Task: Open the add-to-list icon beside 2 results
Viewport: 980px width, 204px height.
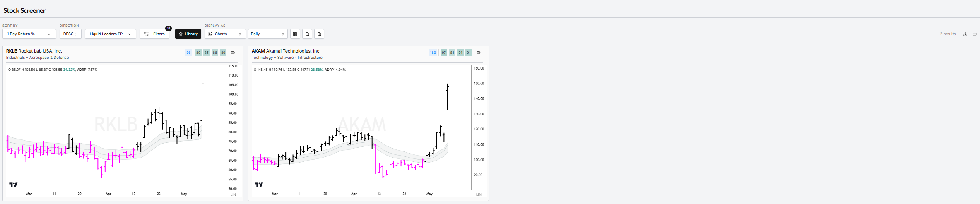Action: click(975, 34)
